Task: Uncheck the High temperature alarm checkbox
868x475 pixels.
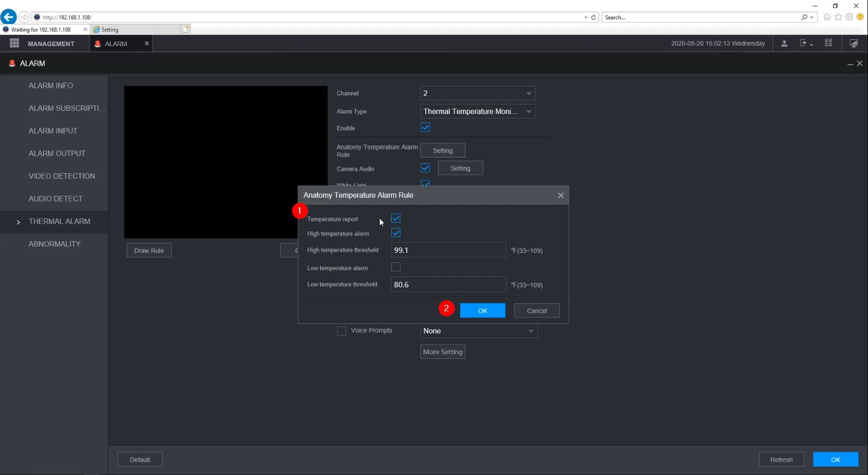Action: (396, 233)
